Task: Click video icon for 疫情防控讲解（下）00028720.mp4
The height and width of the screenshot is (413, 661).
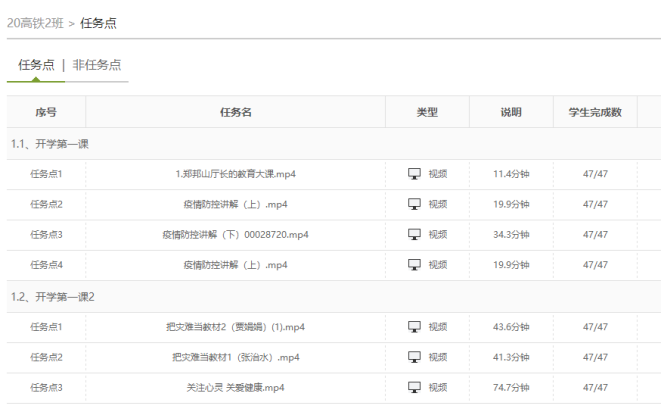Action: point(414,234)
